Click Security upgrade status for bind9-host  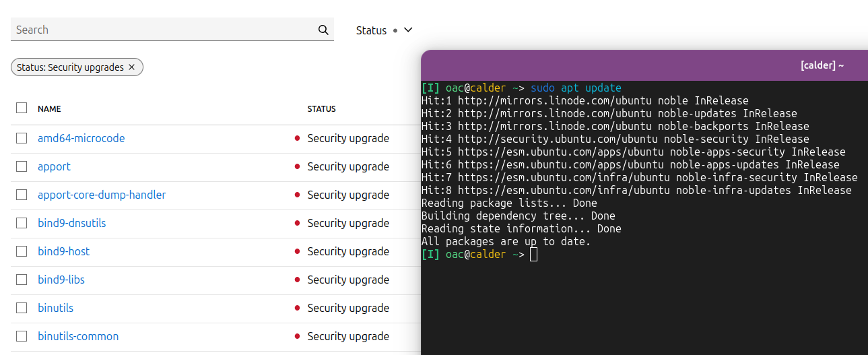coord(348,251)
